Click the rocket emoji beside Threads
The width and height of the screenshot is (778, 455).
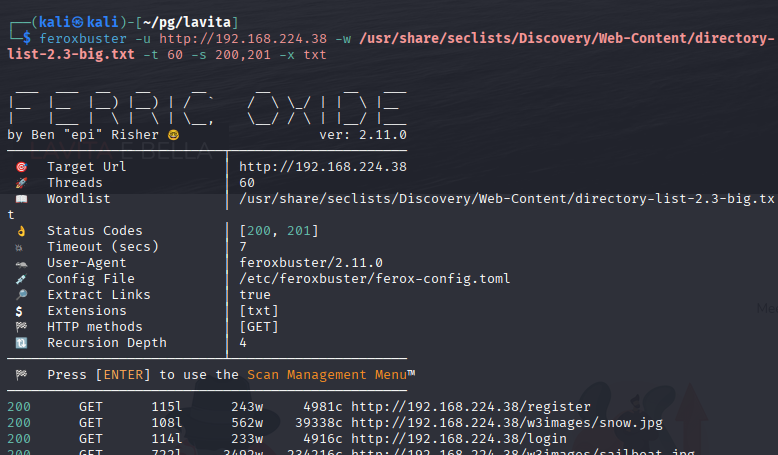(21, 183)
